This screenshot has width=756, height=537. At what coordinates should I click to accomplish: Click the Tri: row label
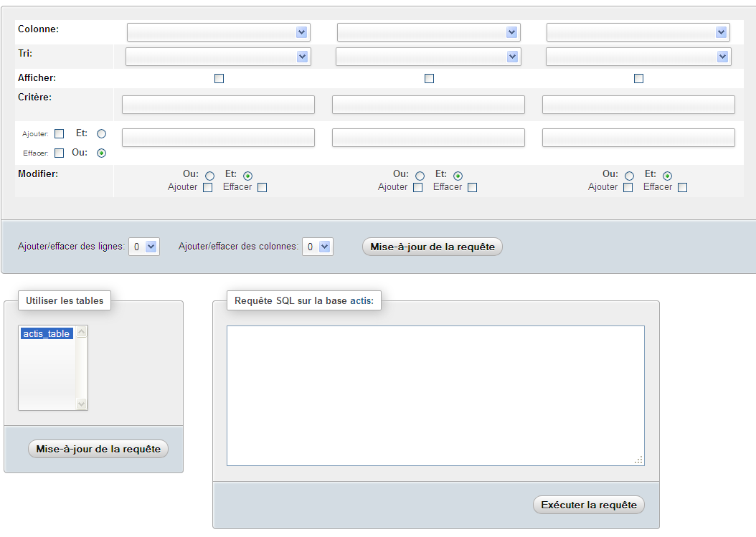click(x=25, y=53)
